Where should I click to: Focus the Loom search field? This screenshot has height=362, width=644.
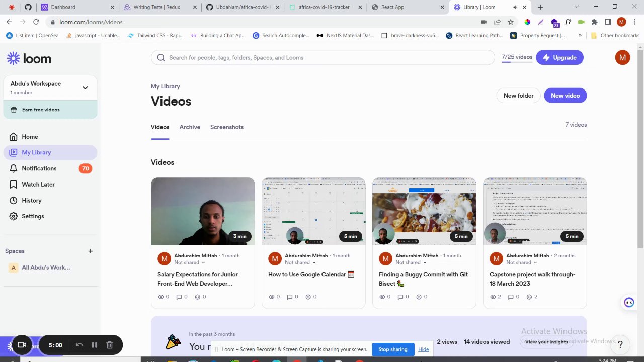(x=323, y=58)
